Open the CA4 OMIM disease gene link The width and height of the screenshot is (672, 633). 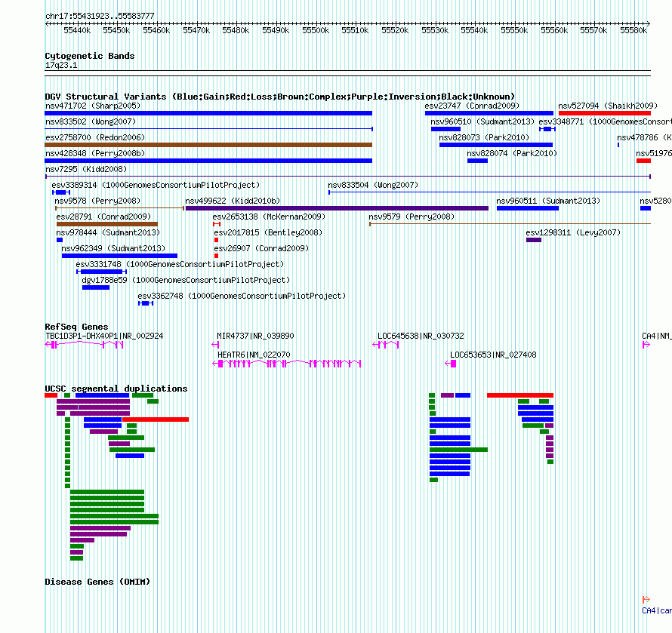657,610
